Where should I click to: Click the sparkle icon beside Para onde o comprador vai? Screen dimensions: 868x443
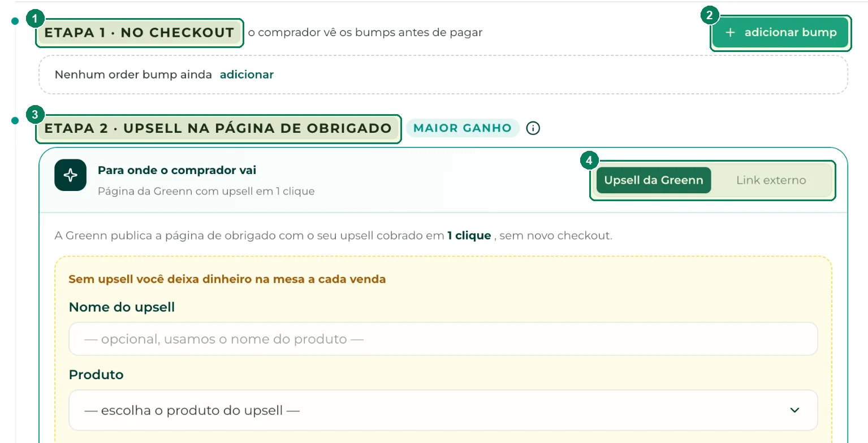coord(70,175)
